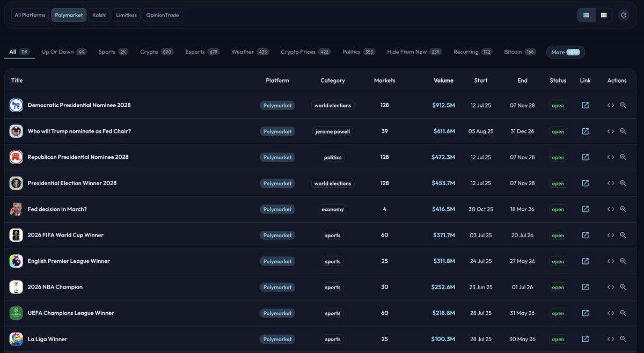Select the Sports category tab
The width and height of the screenshot is (644, 353).
(113, 52)
